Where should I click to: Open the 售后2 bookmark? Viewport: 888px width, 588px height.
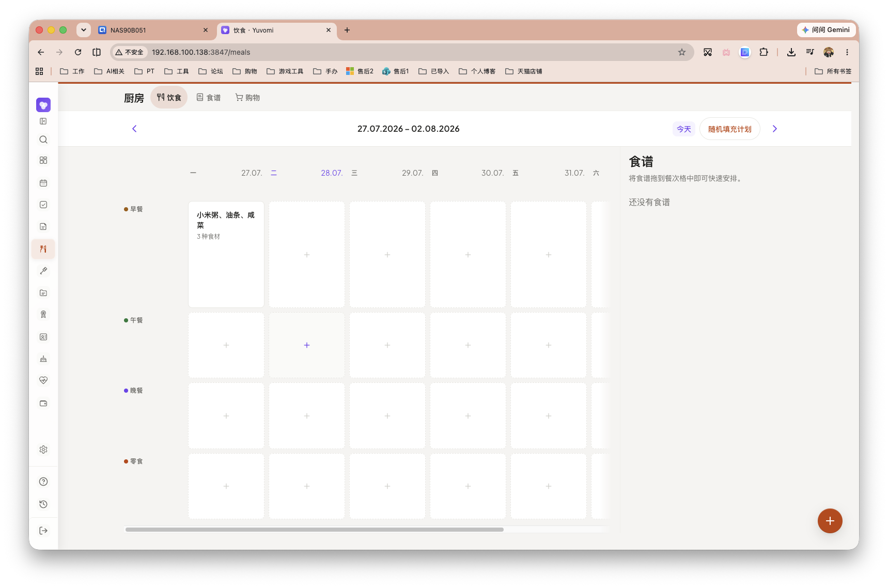point(360,71)
